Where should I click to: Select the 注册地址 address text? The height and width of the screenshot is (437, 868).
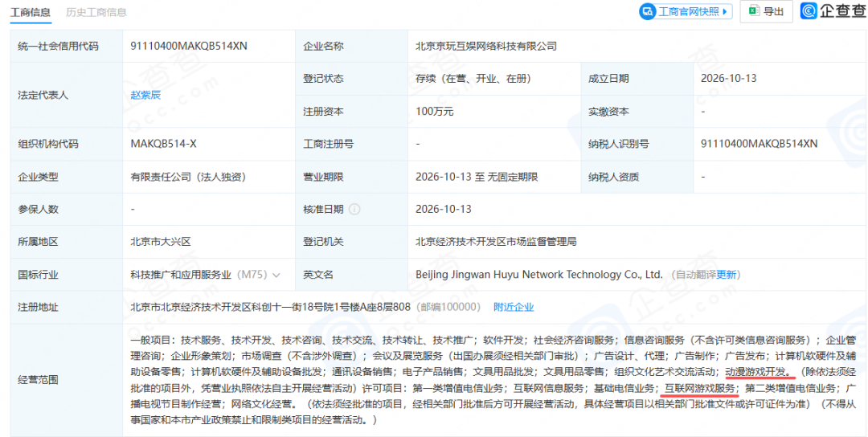pos(270,307)
